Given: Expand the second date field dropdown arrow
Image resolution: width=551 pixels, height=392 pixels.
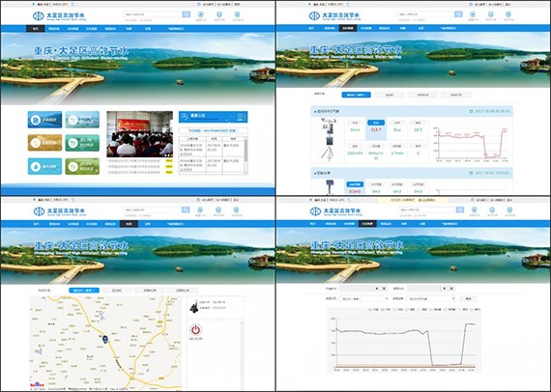Looking at the screenshot, I should pyautogui.click(x=445, y=289).
